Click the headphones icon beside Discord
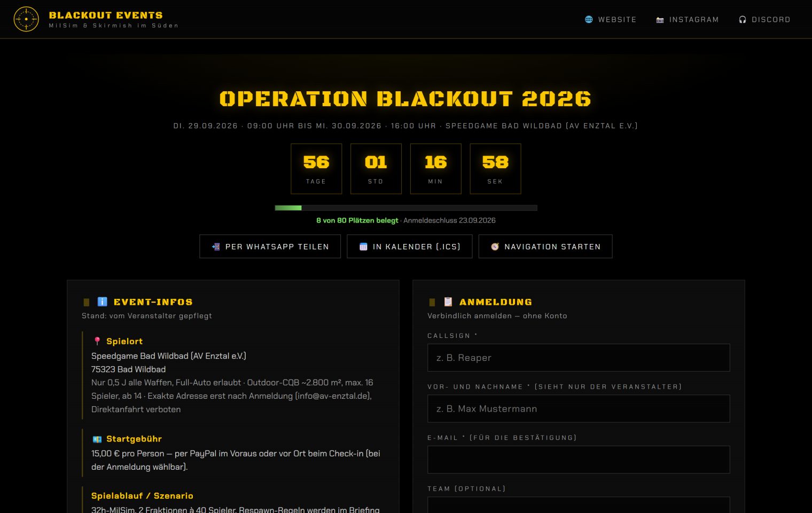The image size is (812, 513). pos(743,20)
